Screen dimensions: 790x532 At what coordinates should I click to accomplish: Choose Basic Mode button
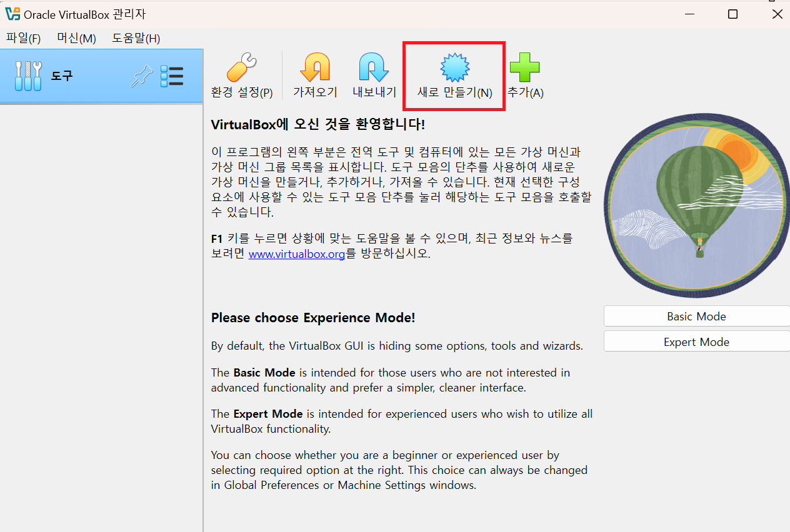click(697, 317)
